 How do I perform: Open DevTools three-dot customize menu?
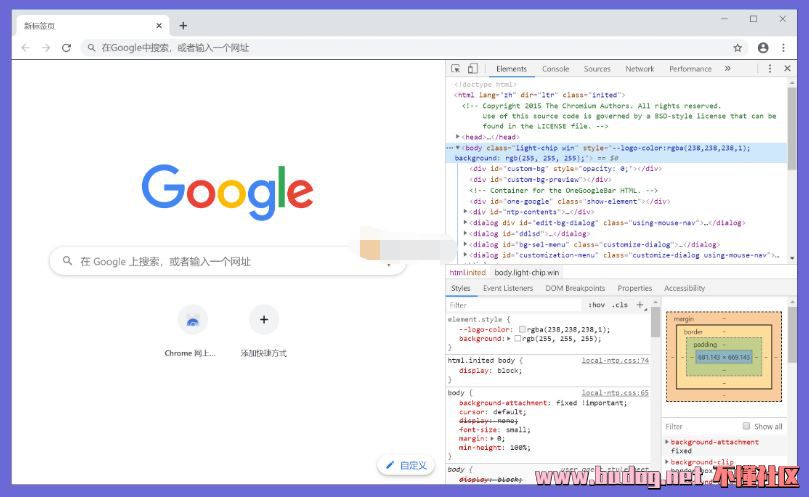[x=770, y=69]
